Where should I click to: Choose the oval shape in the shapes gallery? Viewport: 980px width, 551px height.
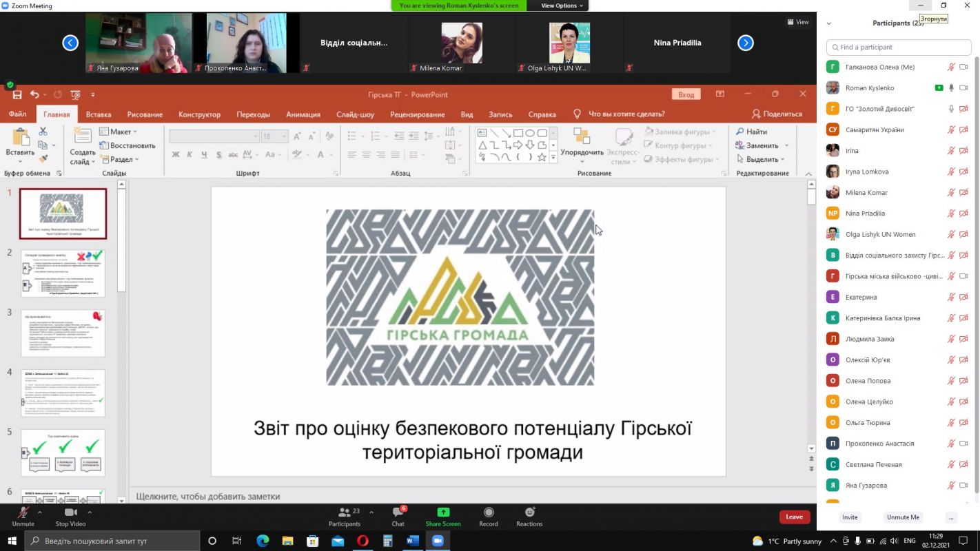[530, 133]
